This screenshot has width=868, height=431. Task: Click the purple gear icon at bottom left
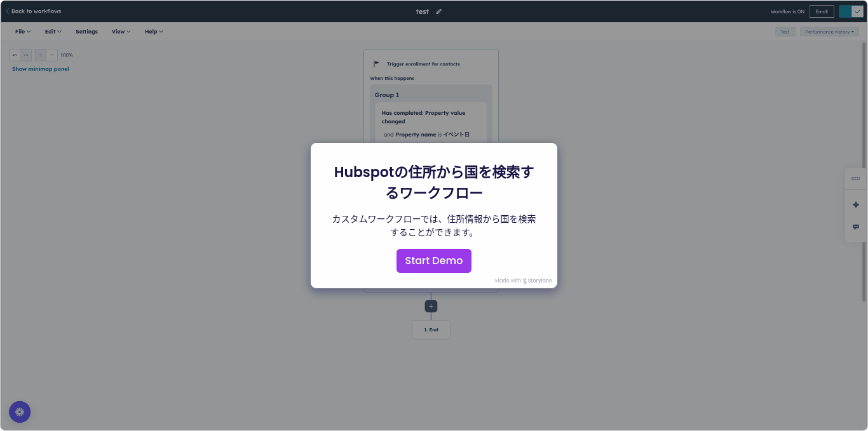[20, 412]
